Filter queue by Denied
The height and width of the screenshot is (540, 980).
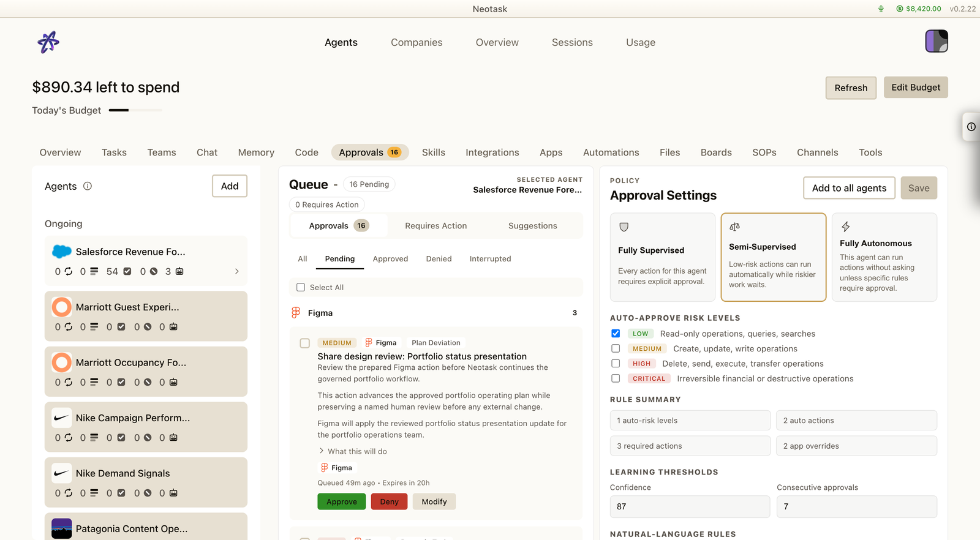[x=439, y=259]
